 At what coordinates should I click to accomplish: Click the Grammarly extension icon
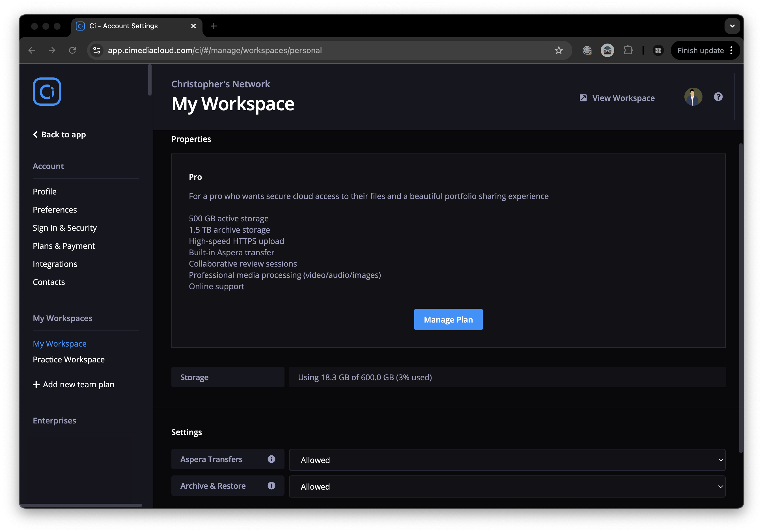(587, 50)
